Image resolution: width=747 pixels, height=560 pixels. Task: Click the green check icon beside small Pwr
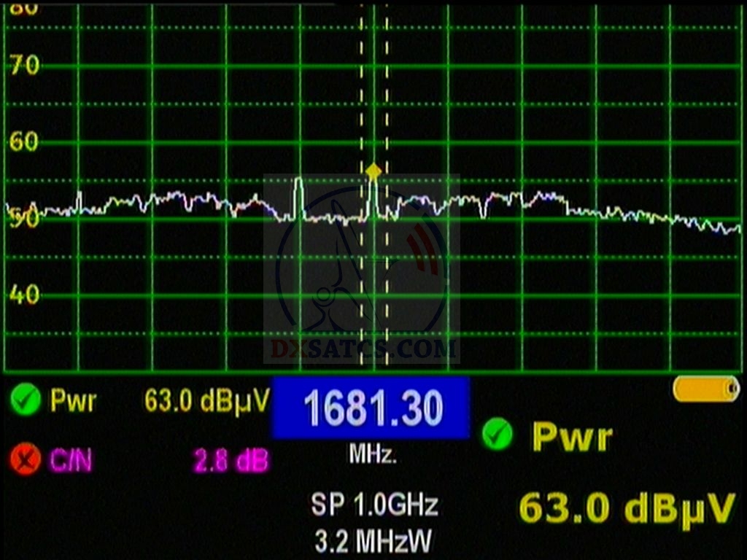pyautogui.click(x=25, y=400)
